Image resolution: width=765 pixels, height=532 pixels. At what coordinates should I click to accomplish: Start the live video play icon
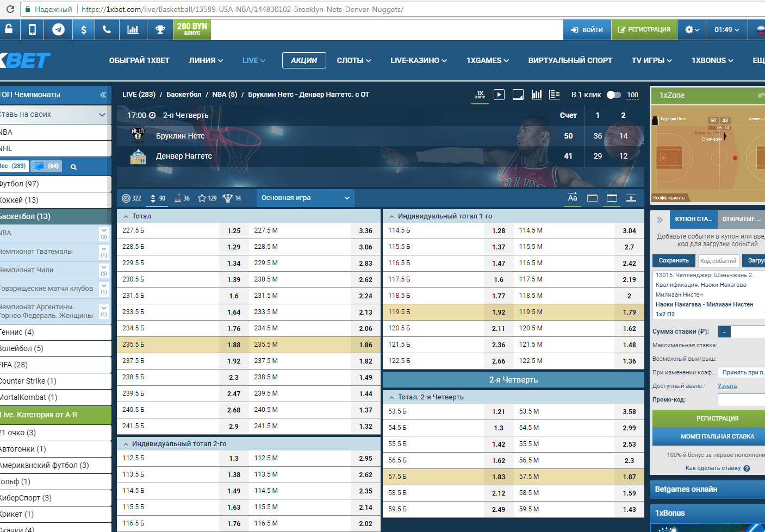point(499,95)
